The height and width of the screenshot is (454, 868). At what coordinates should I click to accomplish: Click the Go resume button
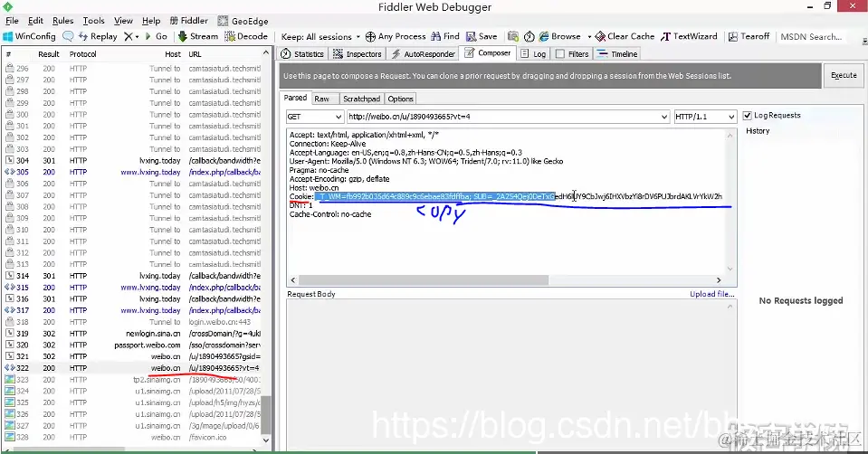pyautogui.click(x=156, y=36)
